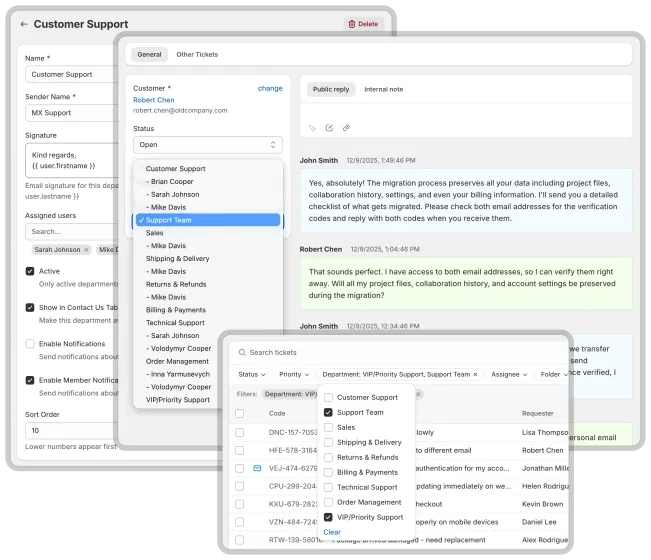Check Shipping & Delivery in filter list
Screen dimensions: 651x560
pyautogui.click(x=328, y=442)
